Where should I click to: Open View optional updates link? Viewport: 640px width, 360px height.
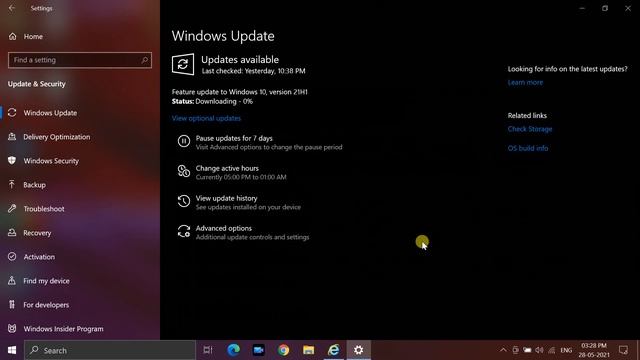pyautogui.click(x=206, y=118)
